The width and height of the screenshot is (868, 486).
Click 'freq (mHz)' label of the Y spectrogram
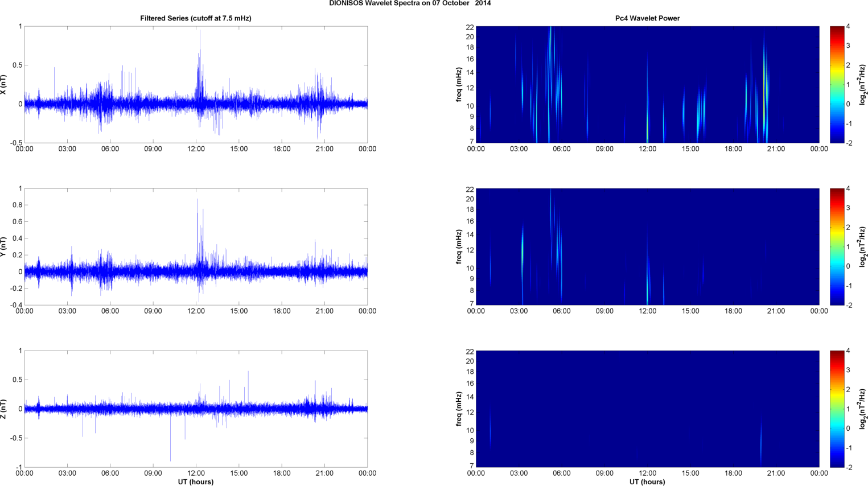click(x=459, y=246)
